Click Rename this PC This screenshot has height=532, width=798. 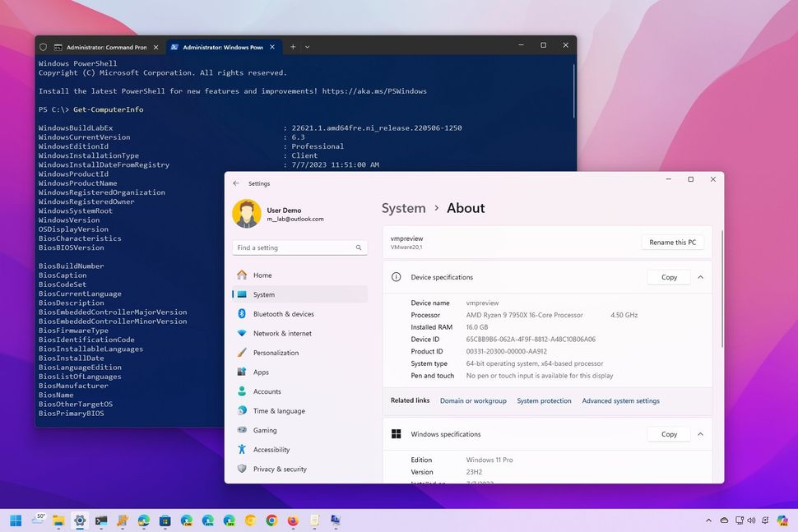pos(672,242)
